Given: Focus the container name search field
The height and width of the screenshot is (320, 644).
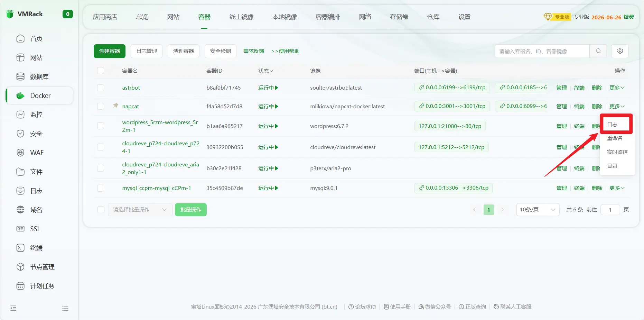Looking at the screenshot, I should pos(542,51).
